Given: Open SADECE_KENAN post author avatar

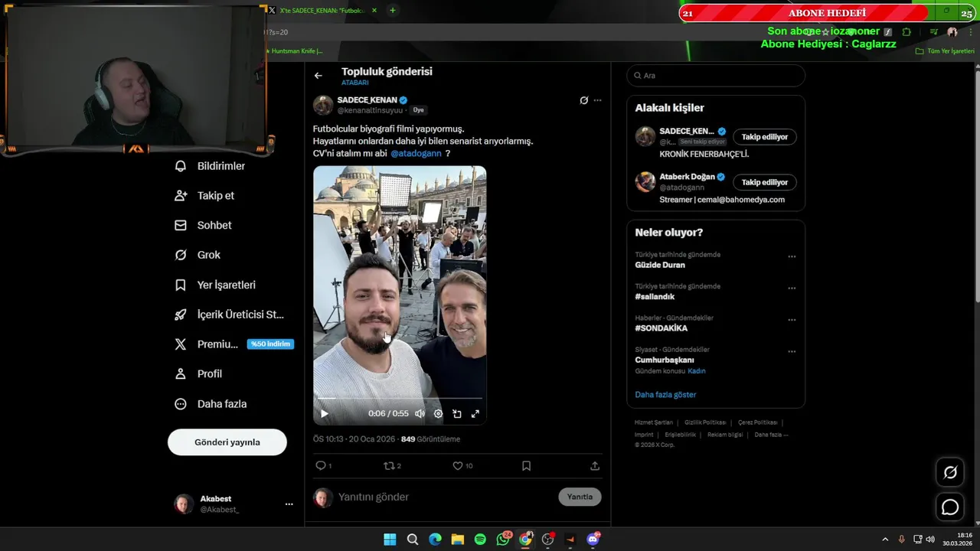Looking at the screenshot, I should (x=323, y=105).
